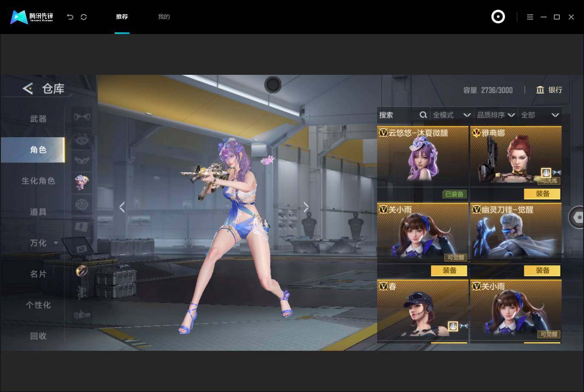Select the armored vest backpack slot icon

tap(82, 205)
